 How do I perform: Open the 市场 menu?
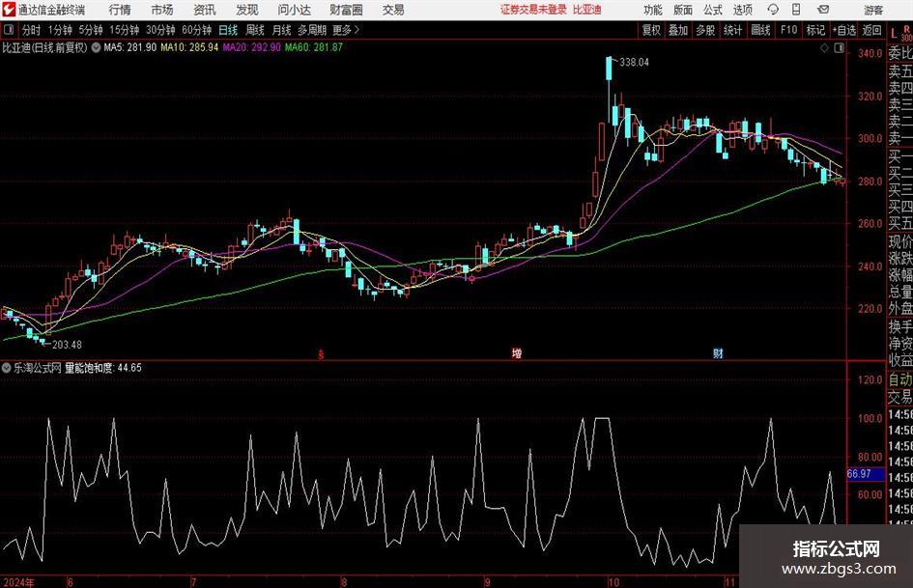coord(162,10)
